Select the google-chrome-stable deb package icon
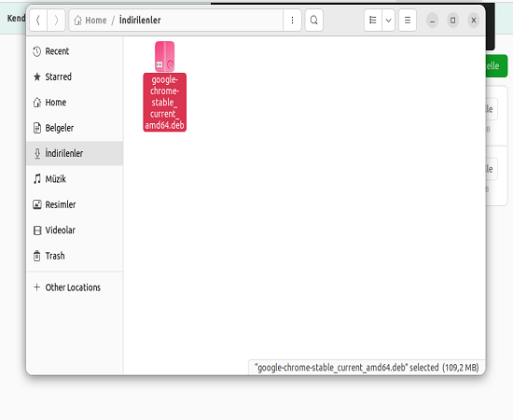Viewport: 513px width, 420px height. [164, 56]
